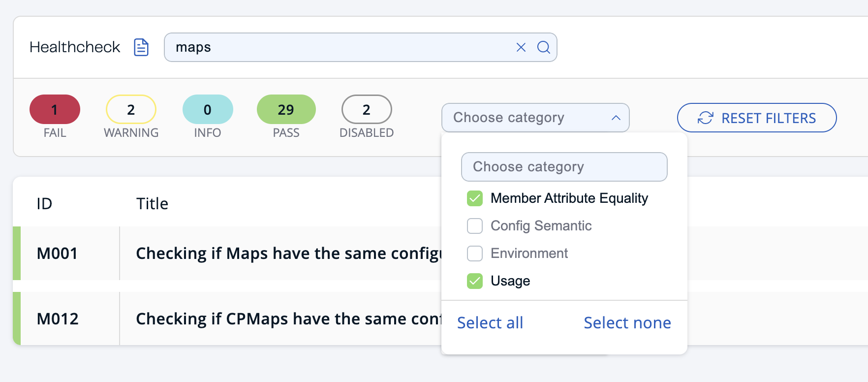Click the Healthcheck document report icon

[x=141, y=47]
